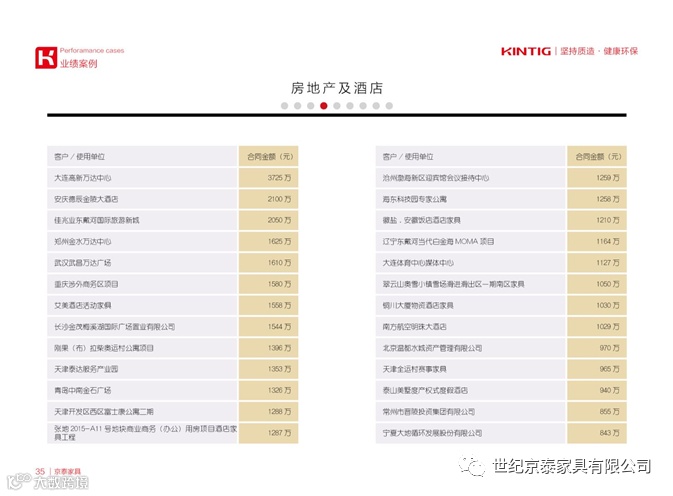Click the 天津全运村赛事家具 row
The image size is (673, 496).
(x=470, y=369)
